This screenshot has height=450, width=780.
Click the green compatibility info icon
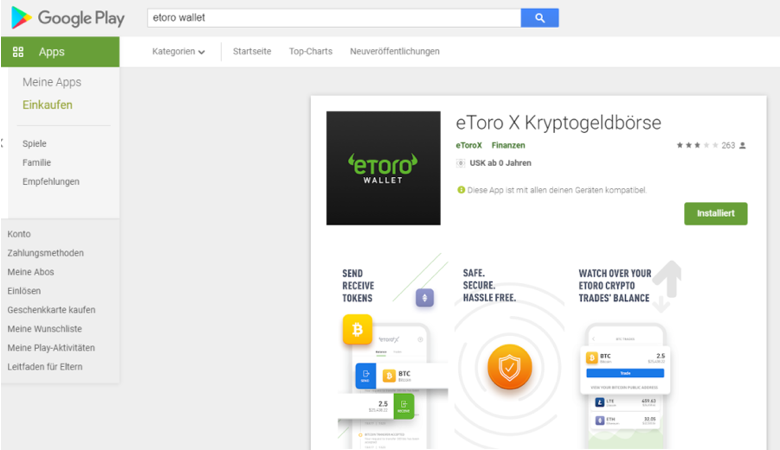pos(461,189)
